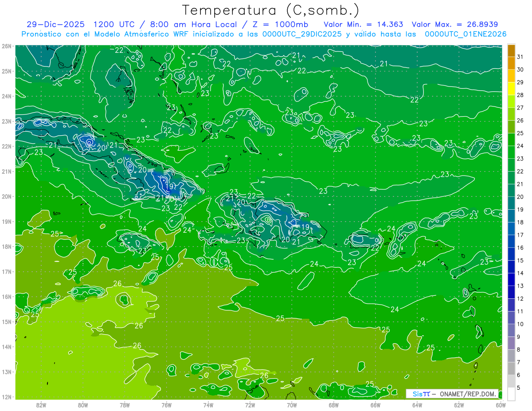Image resolution: width=532 pixels, height=411 pixels.
Task: Click the color scale value 5
Action: point(519,388)
